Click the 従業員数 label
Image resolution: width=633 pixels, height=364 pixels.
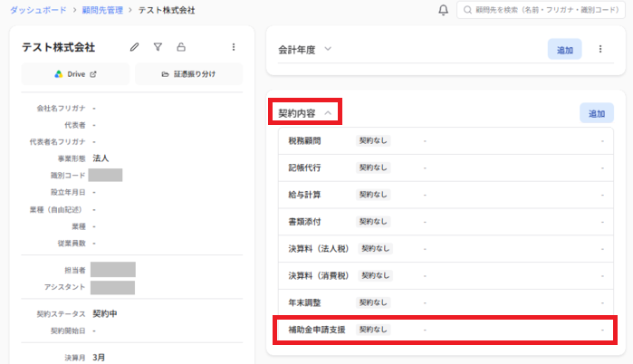point(72,243)
